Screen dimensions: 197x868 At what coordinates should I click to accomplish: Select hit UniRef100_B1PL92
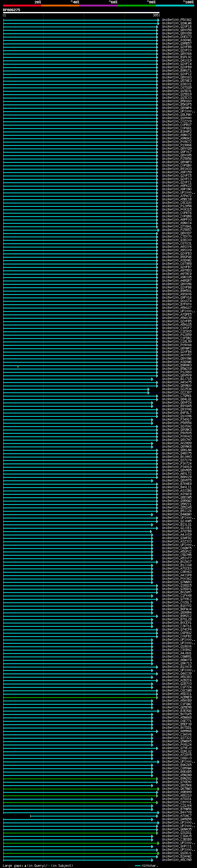coord(177,57)
